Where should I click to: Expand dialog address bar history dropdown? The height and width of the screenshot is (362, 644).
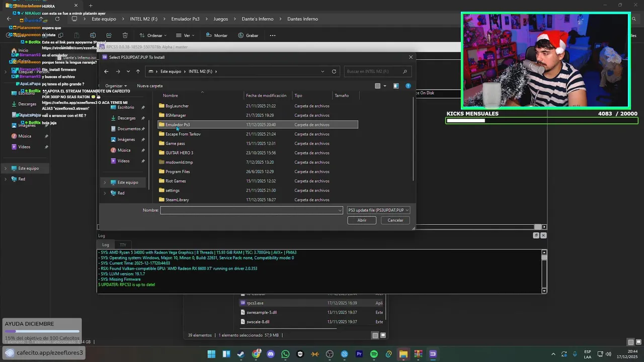(x=323, y=71)
